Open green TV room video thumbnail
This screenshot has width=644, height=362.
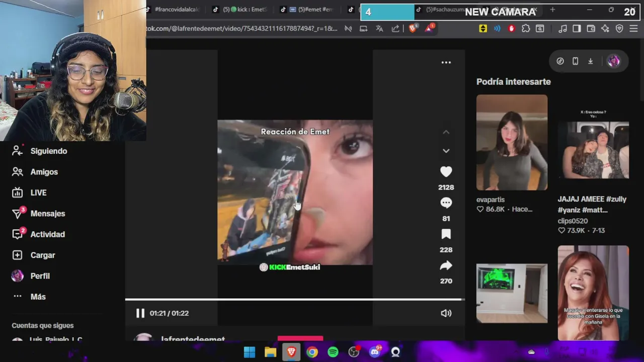[512, 293]
